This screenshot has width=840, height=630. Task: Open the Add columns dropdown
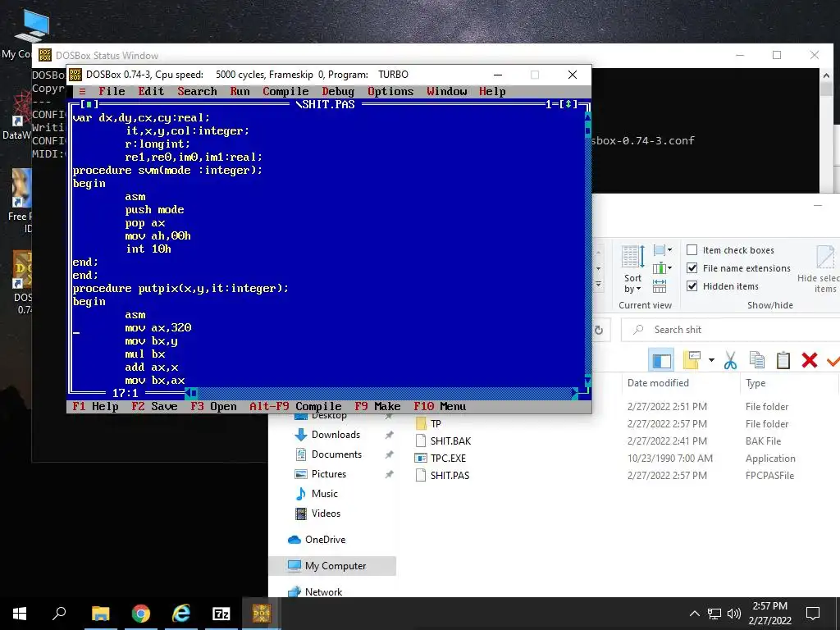coord(663,268)
